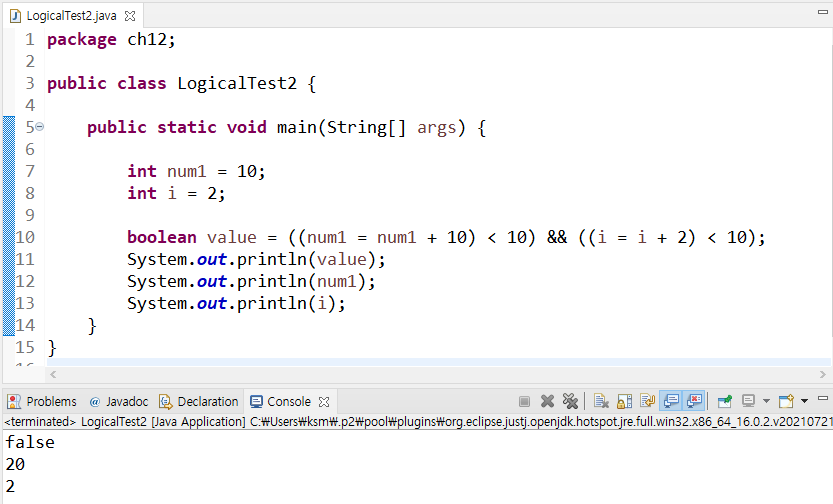Click the Declaration tab icon
833x504 pixels.
click(166, 402)
